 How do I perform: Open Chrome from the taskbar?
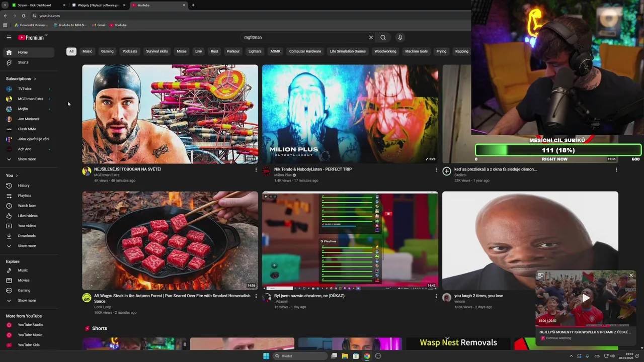(x=367, y=356)
